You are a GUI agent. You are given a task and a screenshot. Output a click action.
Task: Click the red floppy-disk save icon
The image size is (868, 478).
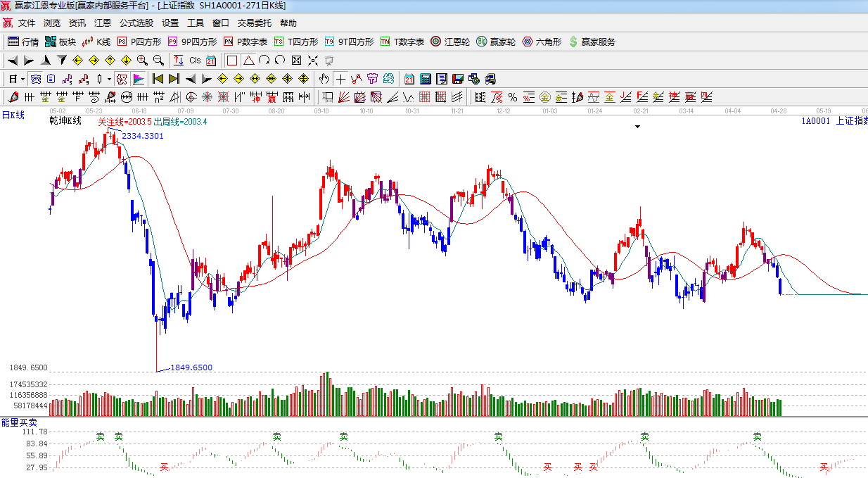[x=458, y=79]
